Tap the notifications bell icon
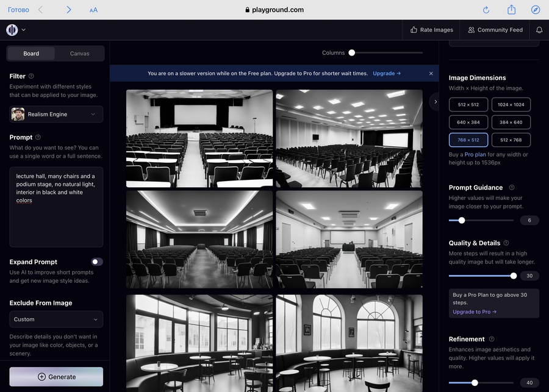Image resolution: width=549 pixels, height=392 pixels. 539,30
